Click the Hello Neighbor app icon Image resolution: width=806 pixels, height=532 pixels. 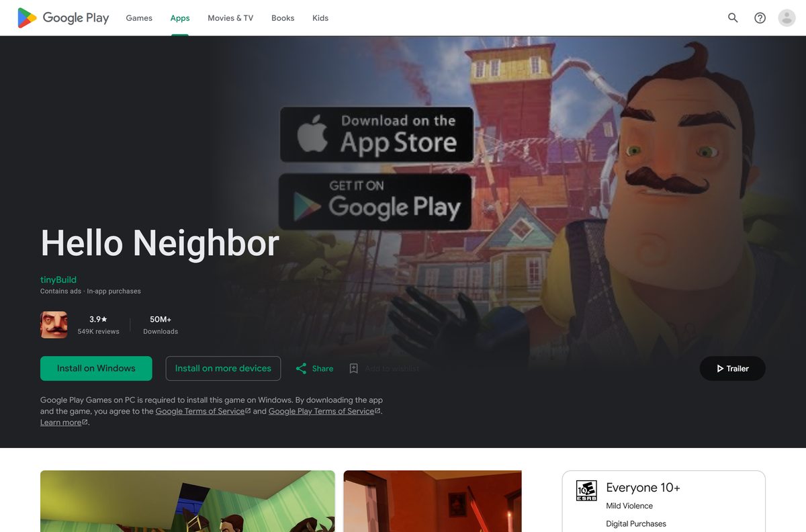click(x=54, y=324)
